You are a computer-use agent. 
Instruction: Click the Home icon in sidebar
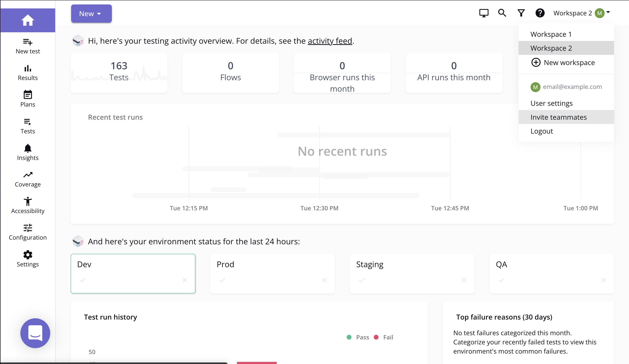[28, 20]
